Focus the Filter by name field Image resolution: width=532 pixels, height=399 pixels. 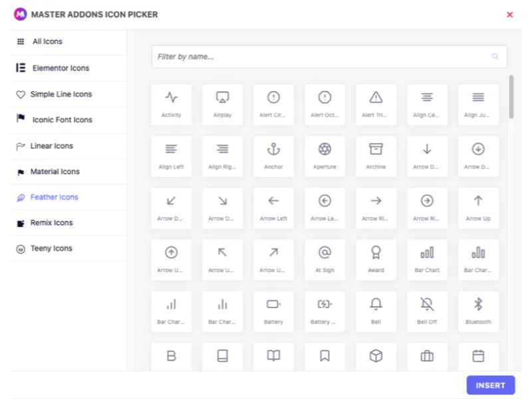pos(329,57)
